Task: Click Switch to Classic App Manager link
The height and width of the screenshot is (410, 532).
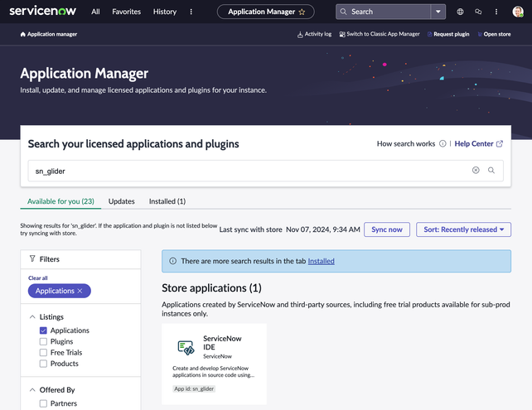Action: [383, 34]
